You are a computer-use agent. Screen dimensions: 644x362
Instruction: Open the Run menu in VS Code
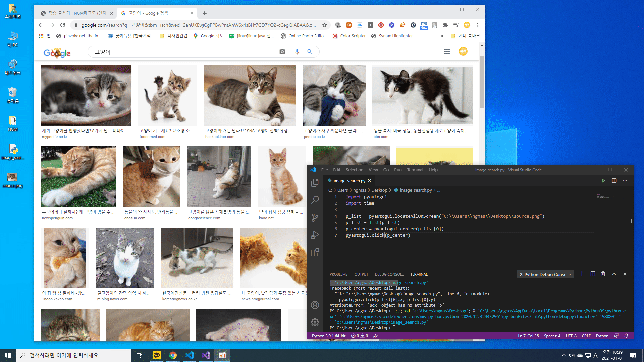[x=398, y=170]
